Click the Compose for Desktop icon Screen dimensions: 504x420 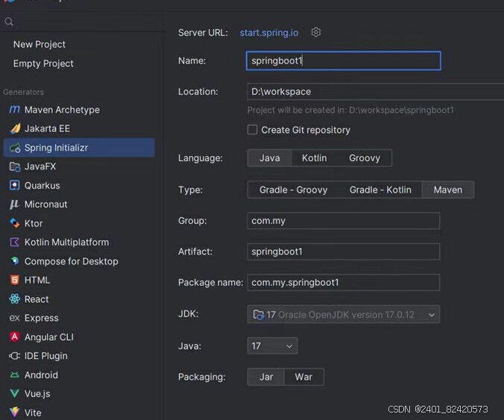(14, 261)
